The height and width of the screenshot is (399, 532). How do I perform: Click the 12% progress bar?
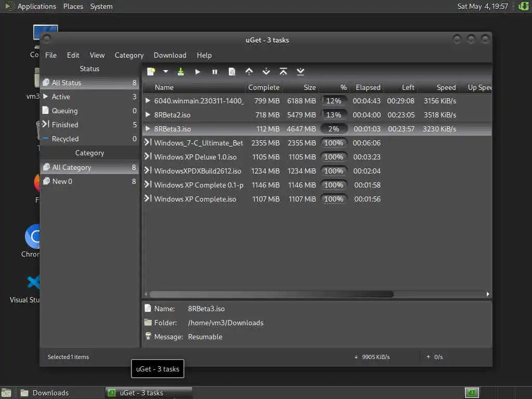[x=334, y=101]
